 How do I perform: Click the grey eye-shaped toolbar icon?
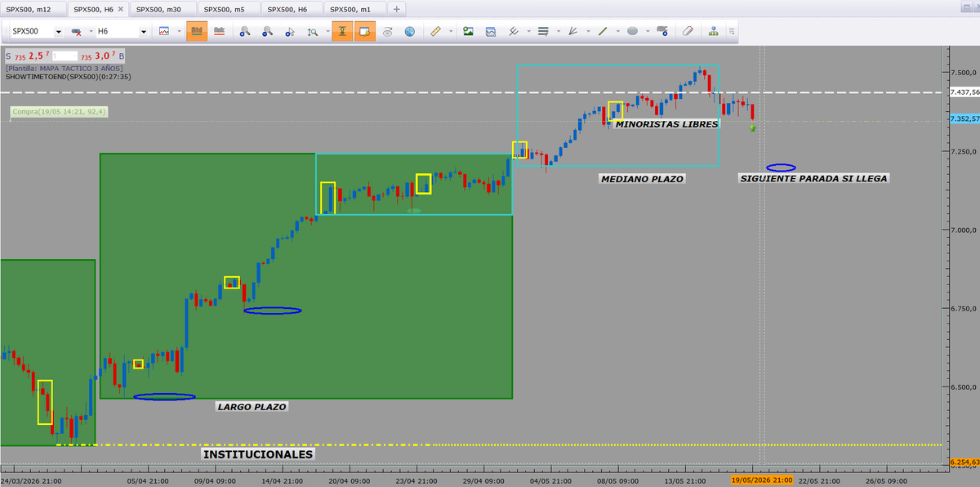[x=387, y=32]
